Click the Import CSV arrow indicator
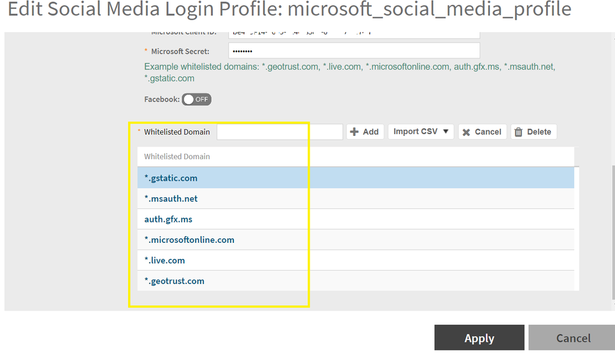 (x=446, y=132)
